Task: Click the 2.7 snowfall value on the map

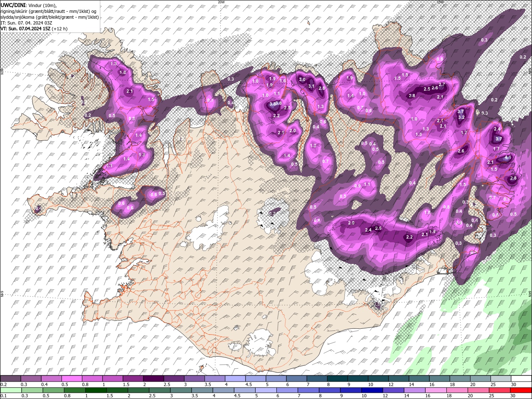Action: (442, 84)
